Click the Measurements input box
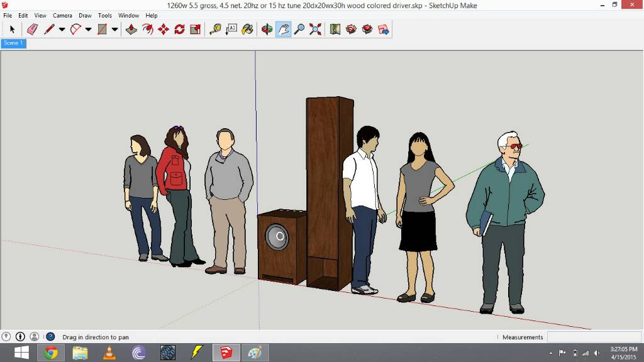644x362 pixels. click(x=594, y=337)
